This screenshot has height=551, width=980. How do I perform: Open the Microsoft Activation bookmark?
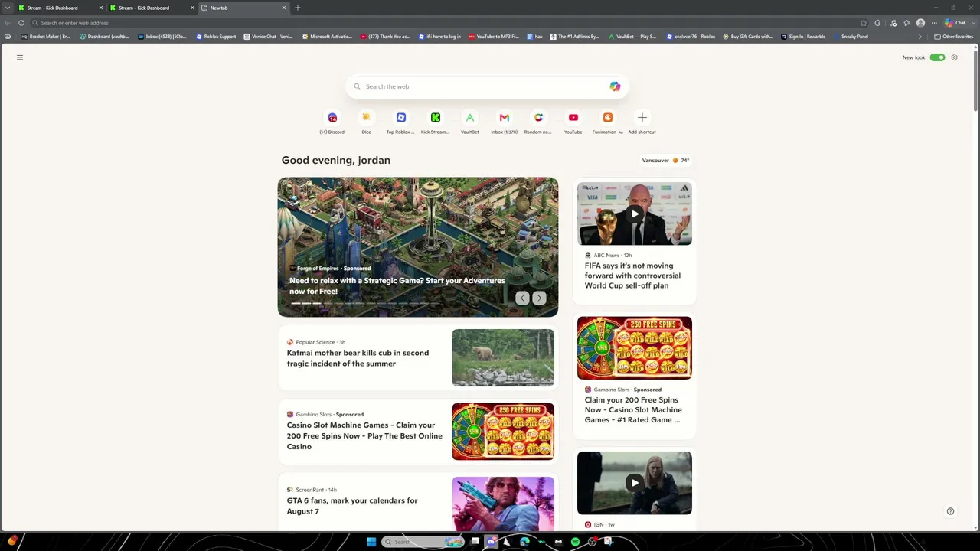327,37
